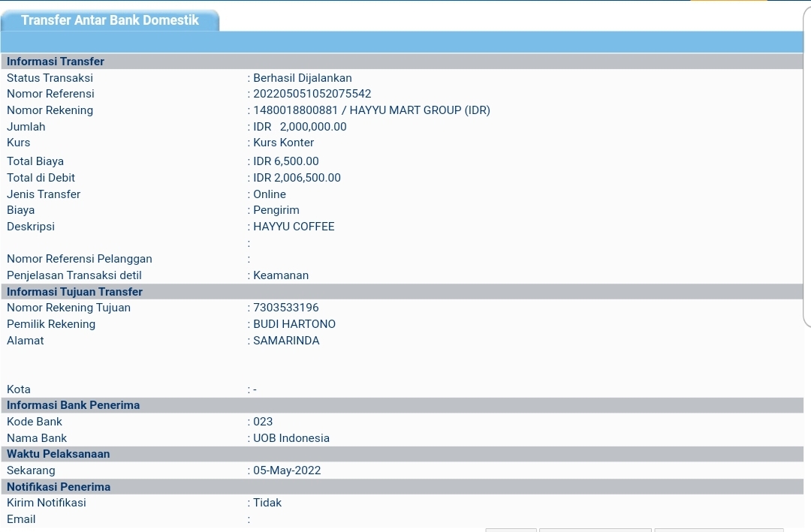The height and width of the screenshot is (532, 811).
Task: Click the HAYYU COFFEE description text
Action: point(294,227)
